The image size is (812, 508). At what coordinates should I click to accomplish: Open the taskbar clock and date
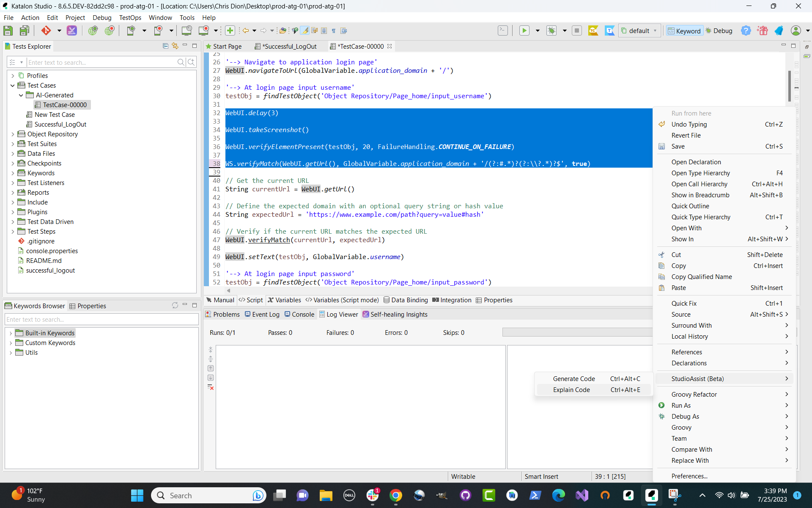772,495
